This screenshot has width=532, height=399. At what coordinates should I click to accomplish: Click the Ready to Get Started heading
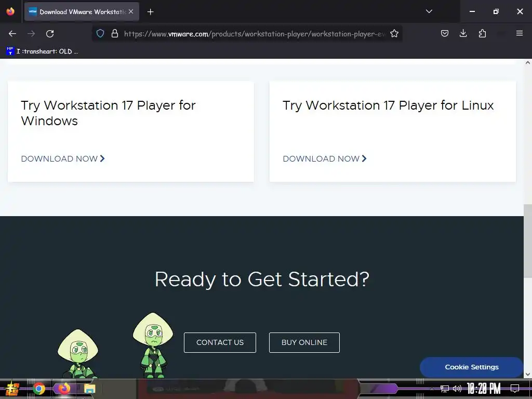coord(262,279)
